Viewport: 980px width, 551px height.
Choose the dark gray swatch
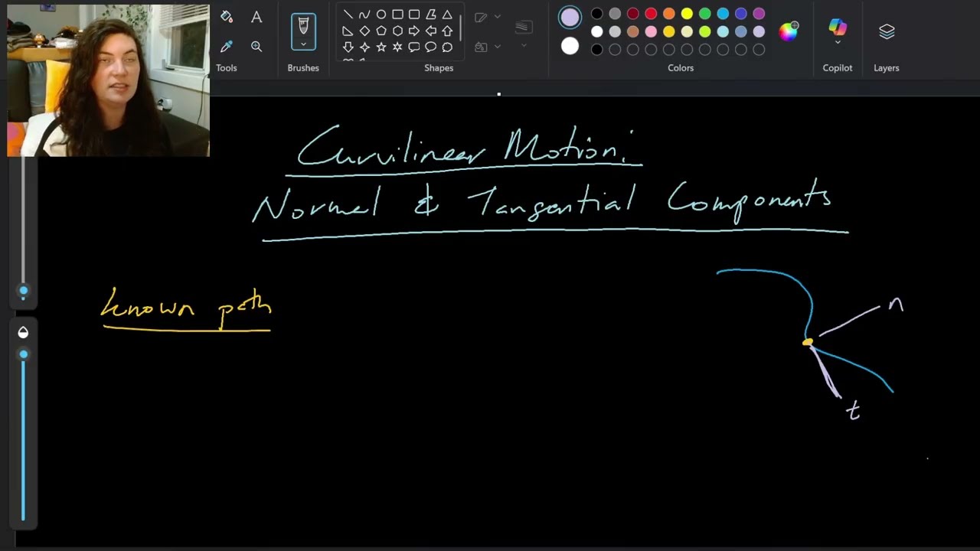point(615,14)
